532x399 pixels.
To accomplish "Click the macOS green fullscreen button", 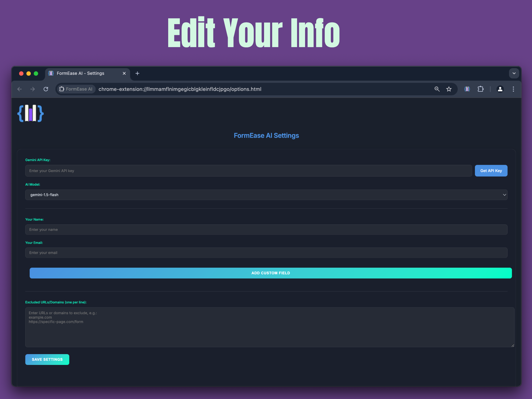I will [36, 73].
